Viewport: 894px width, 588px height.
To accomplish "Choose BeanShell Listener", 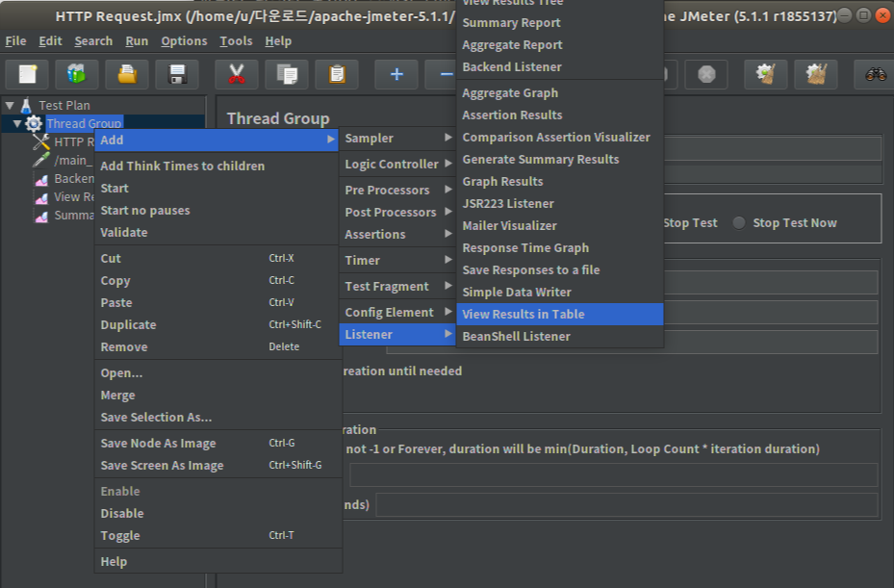I will pos(560,337).
